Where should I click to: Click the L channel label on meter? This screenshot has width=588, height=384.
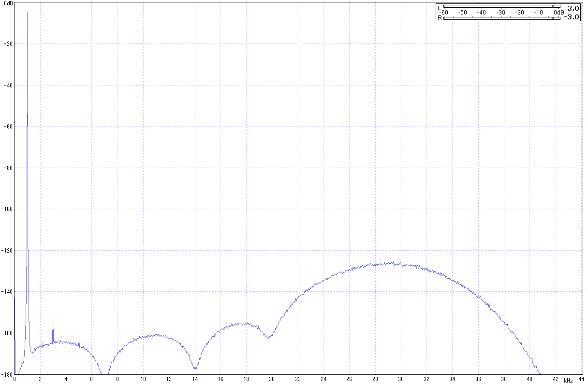click(440, 7)
